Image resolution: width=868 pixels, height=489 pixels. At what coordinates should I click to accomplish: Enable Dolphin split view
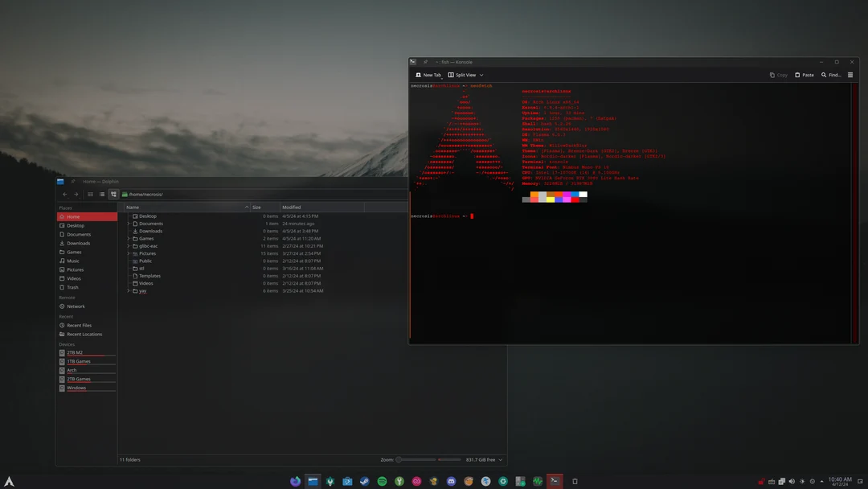[x=113, y=194]
